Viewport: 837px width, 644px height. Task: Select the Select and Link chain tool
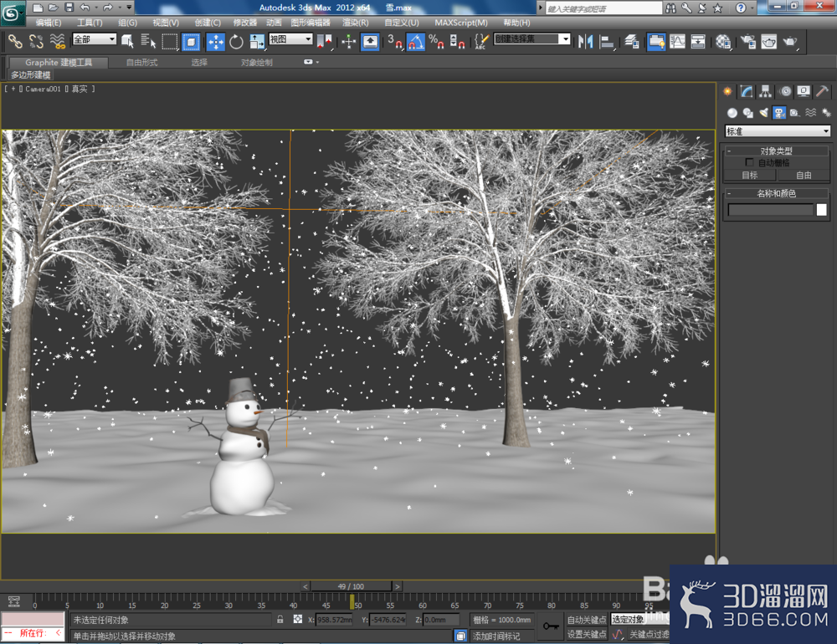[x=15, y=42]
